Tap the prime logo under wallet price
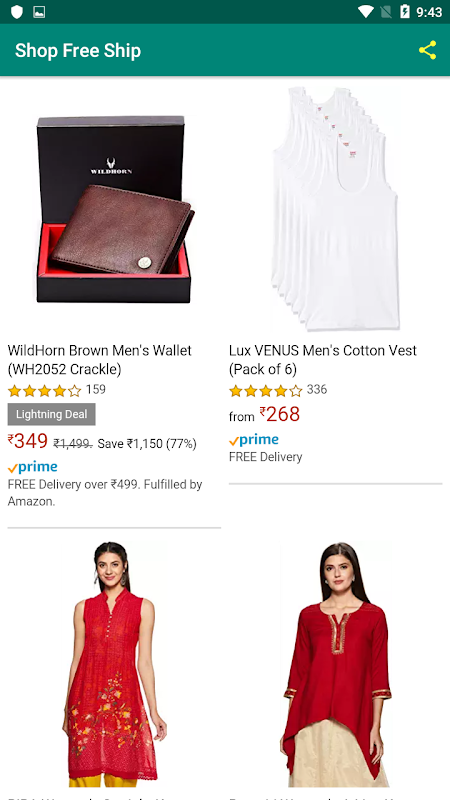450x800 pixels. point(33,467)
